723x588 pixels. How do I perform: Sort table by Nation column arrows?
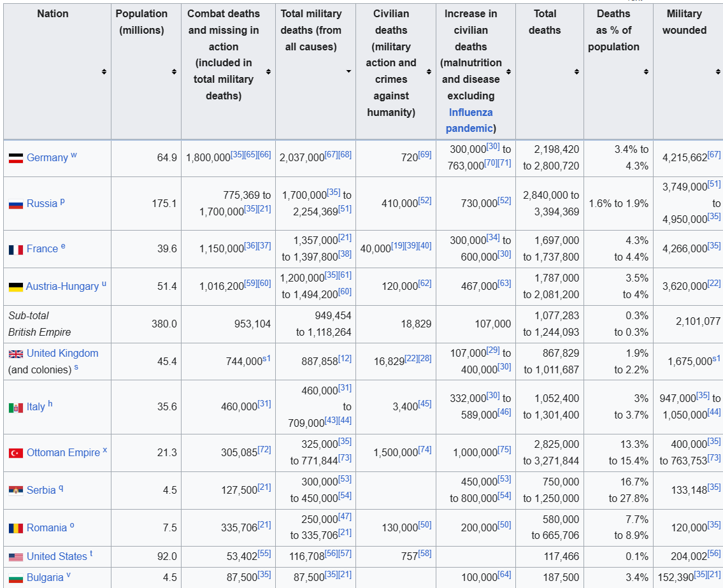[104, 71]
